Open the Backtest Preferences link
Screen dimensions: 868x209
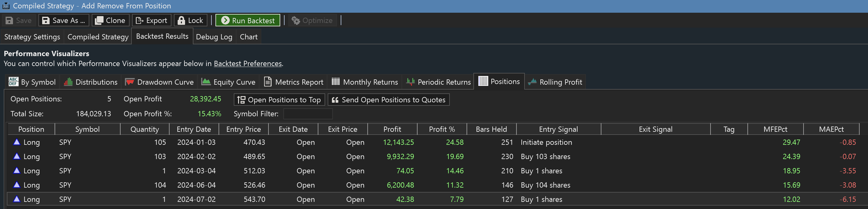coord(248,63)
